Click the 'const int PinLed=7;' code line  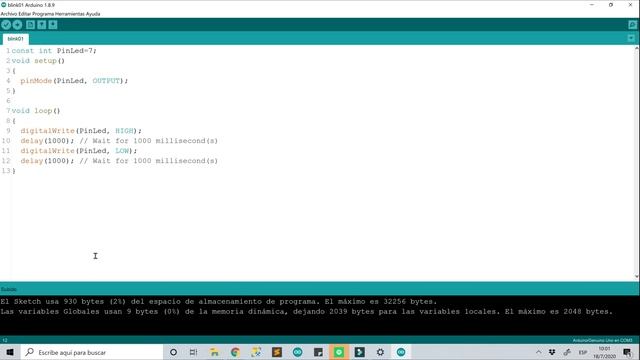(54, 51)
